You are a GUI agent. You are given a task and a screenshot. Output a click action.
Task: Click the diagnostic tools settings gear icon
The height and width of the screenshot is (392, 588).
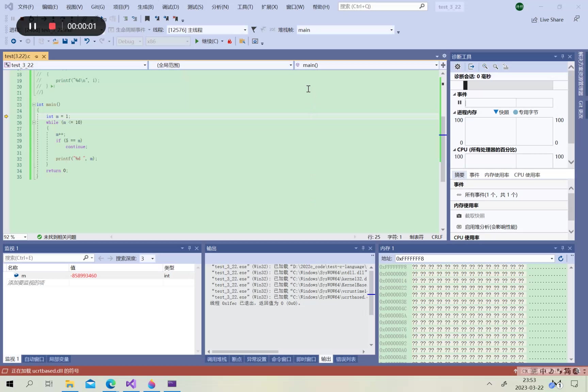click(x=458, y=67)
